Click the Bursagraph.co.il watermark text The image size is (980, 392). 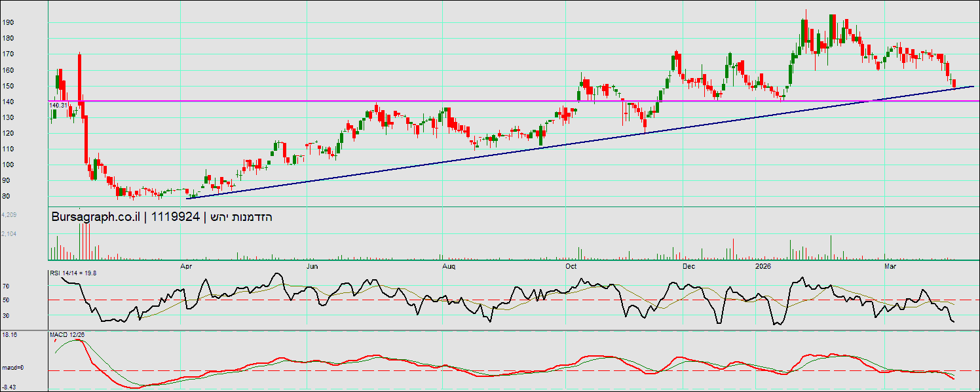coord(96,218)
